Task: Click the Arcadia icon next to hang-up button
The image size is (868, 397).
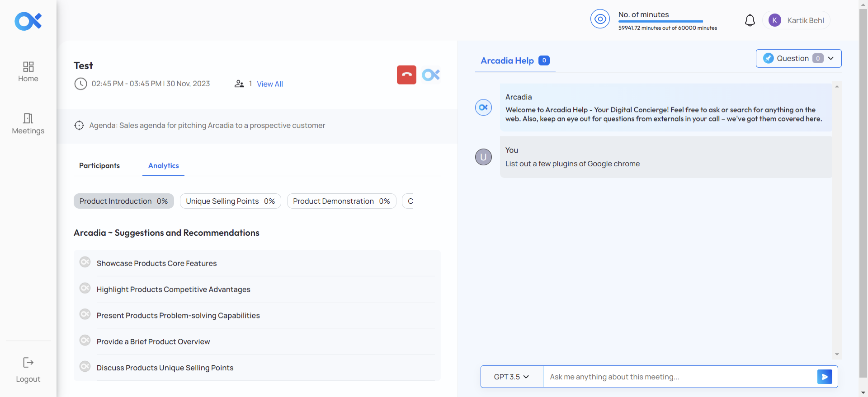Action: point(431,75)
